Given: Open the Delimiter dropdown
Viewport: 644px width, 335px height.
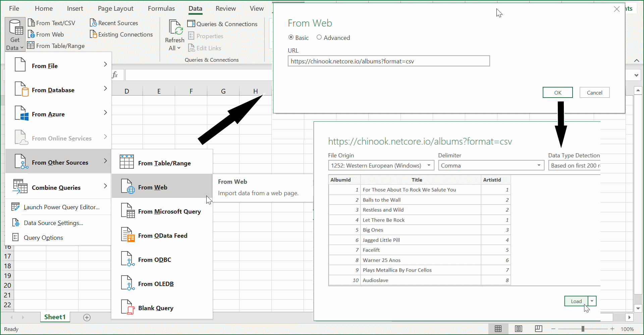Looking at the screenshot, I should 491,165.
